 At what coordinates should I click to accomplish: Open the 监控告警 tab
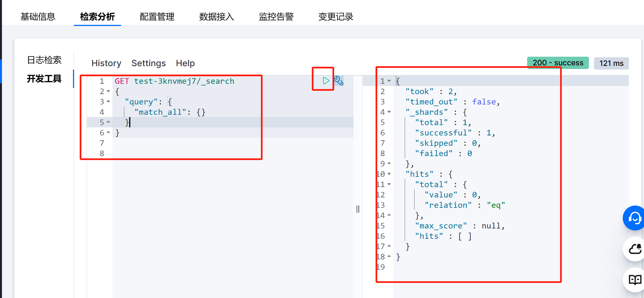[276, 17]
